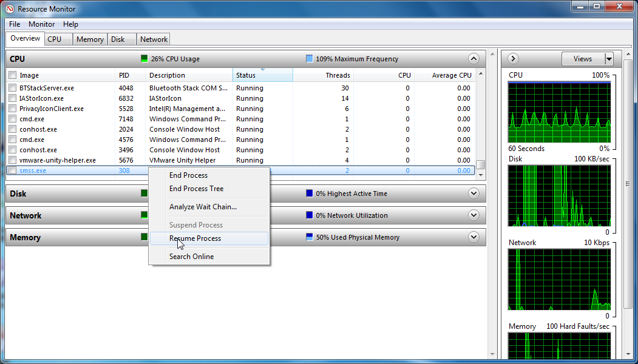Sort by the Threads column header
Viewport: 638px width, 364px height.
323,75
